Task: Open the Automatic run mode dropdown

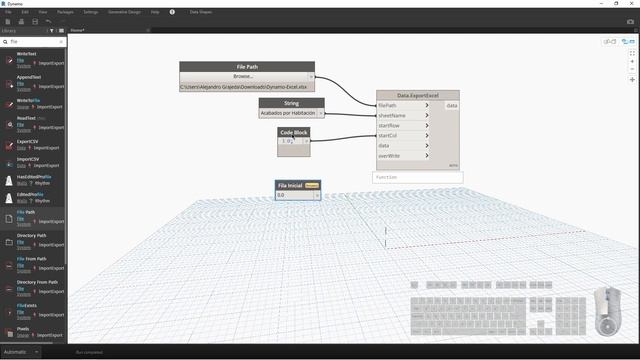Action: pyautogui.click(x=21, y=352)
